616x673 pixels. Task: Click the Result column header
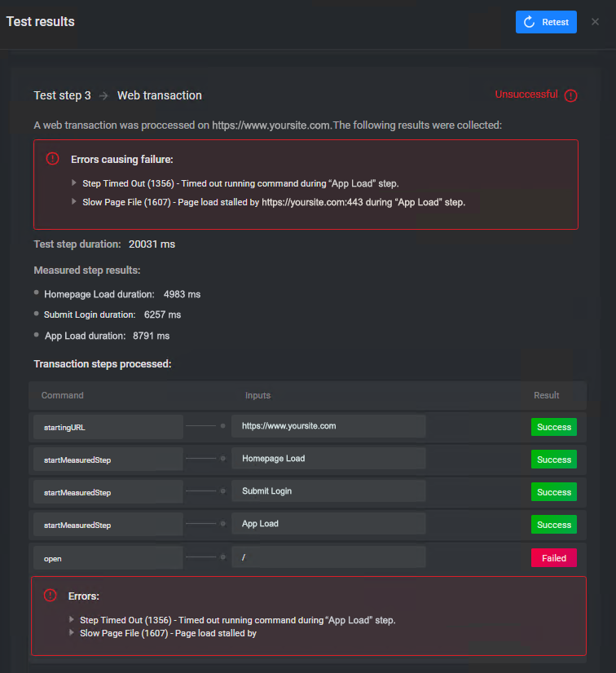coord(546,395)
